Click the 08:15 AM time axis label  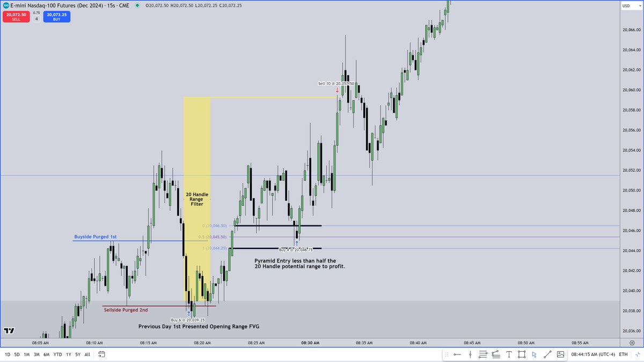coord(148,342)
